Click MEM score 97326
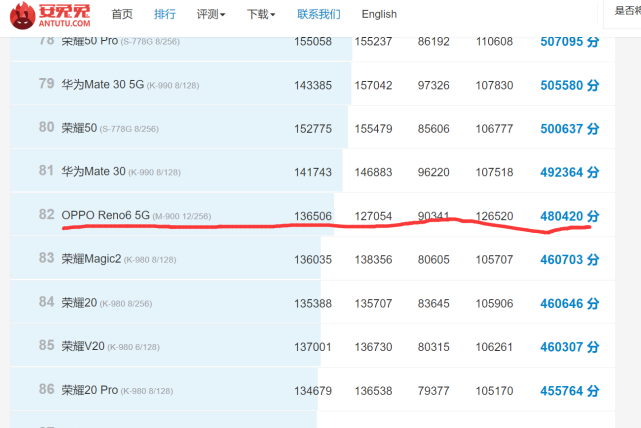 [x=433, y=85]
